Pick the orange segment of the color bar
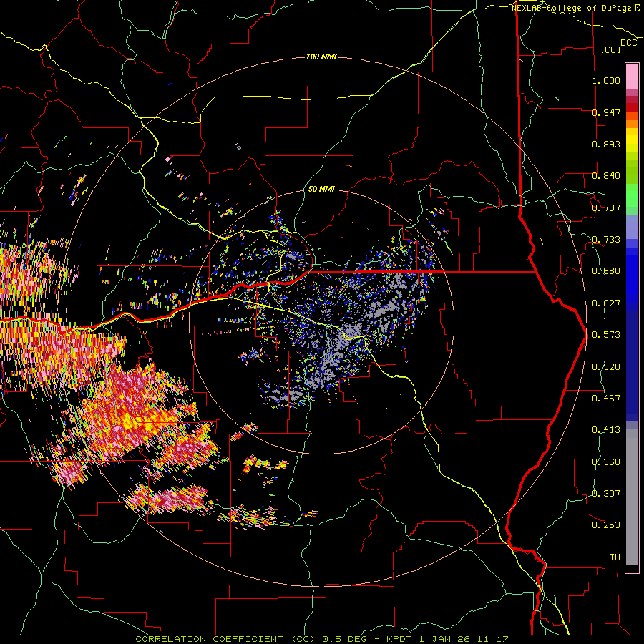 point(632,124)
